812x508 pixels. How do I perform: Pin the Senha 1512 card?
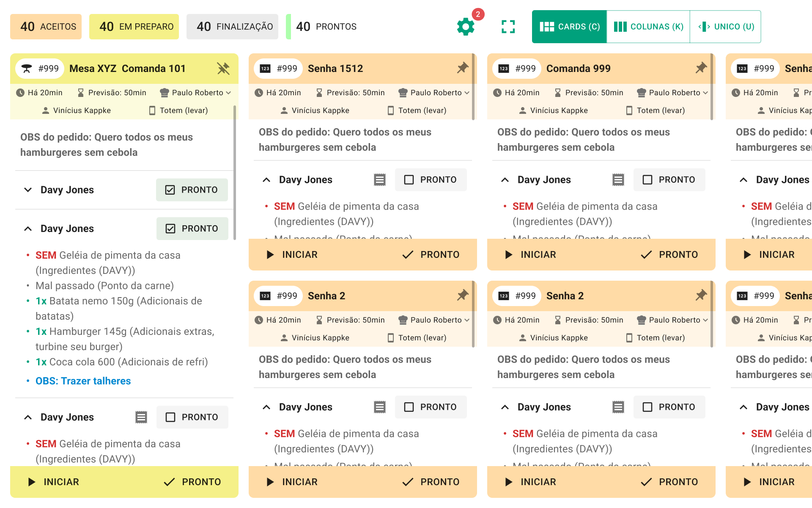[x=462, y=68]
